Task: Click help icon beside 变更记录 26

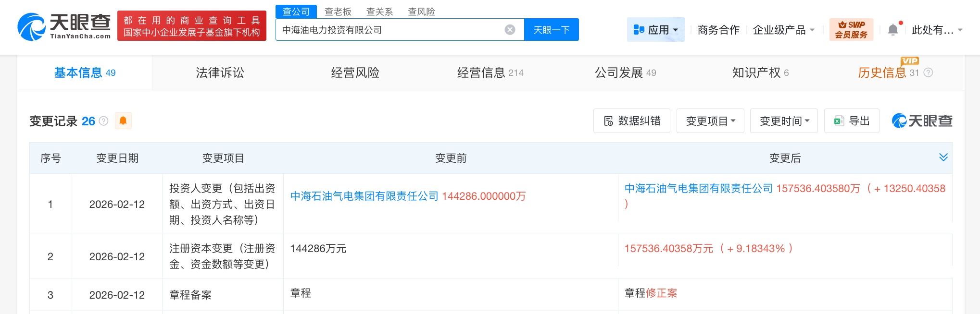Action: [103, 121]
